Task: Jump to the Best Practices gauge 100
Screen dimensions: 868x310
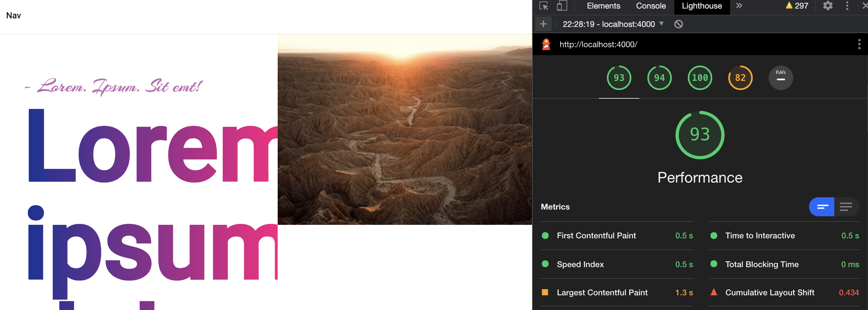Action: [x=700, y=78]
